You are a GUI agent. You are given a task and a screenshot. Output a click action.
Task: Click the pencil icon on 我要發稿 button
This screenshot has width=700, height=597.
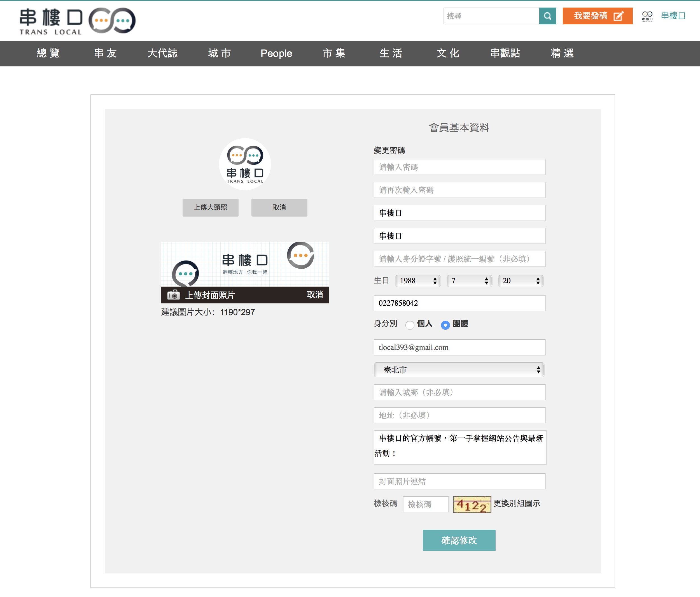618,16
